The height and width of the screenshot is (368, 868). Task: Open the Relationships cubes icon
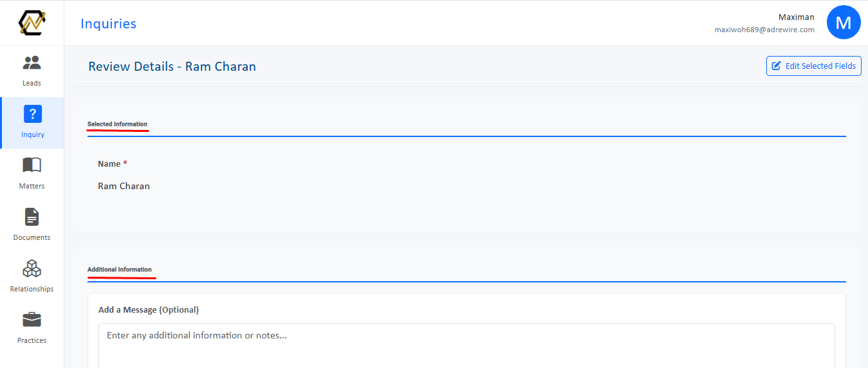32,268
